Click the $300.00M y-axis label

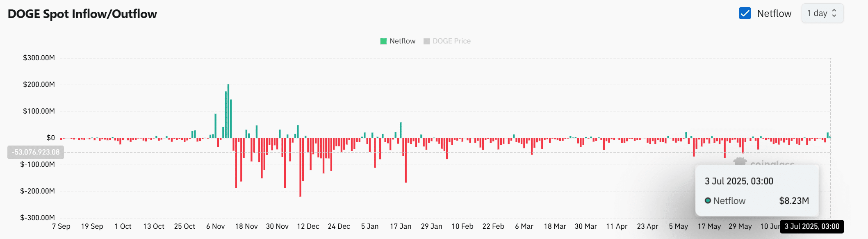[x=39, y=58]
